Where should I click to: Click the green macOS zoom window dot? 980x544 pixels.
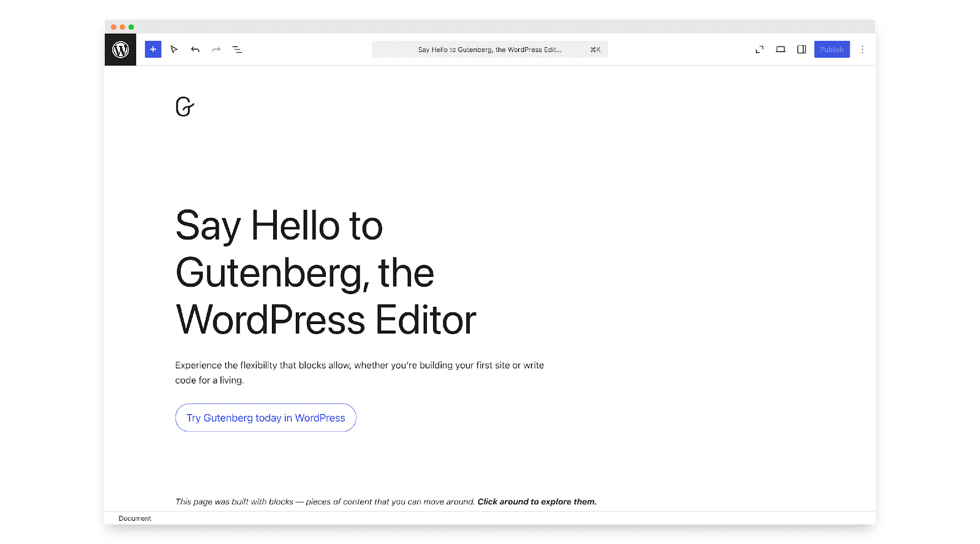pos(131,27)
